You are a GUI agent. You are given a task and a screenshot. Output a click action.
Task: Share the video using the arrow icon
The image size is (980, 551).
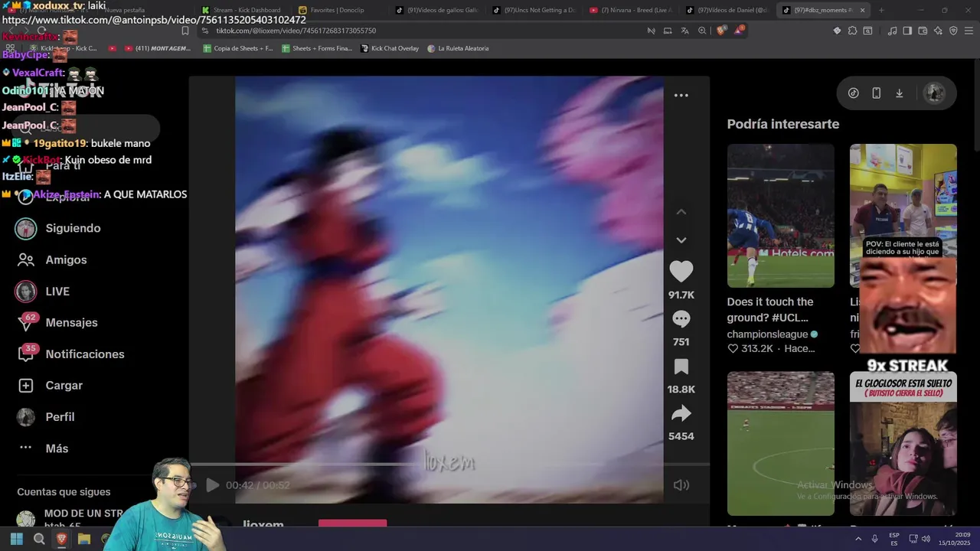pos(681,414)
